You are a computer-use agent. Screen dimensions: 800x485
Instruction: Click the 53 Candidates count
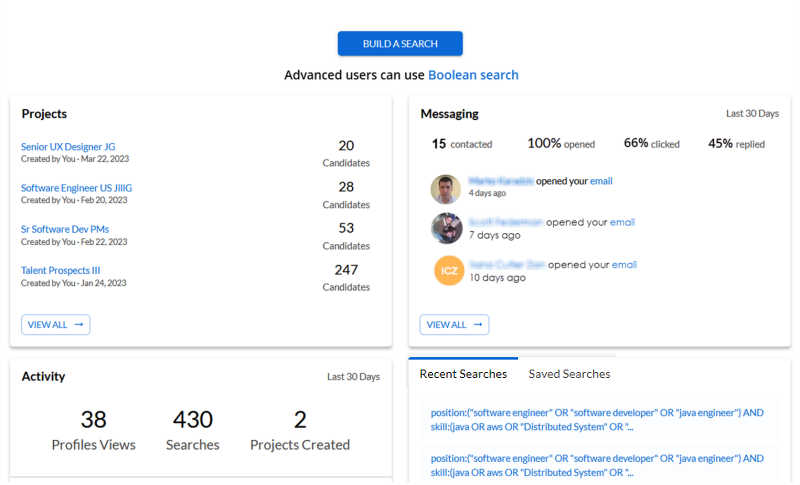pos(346,236)
